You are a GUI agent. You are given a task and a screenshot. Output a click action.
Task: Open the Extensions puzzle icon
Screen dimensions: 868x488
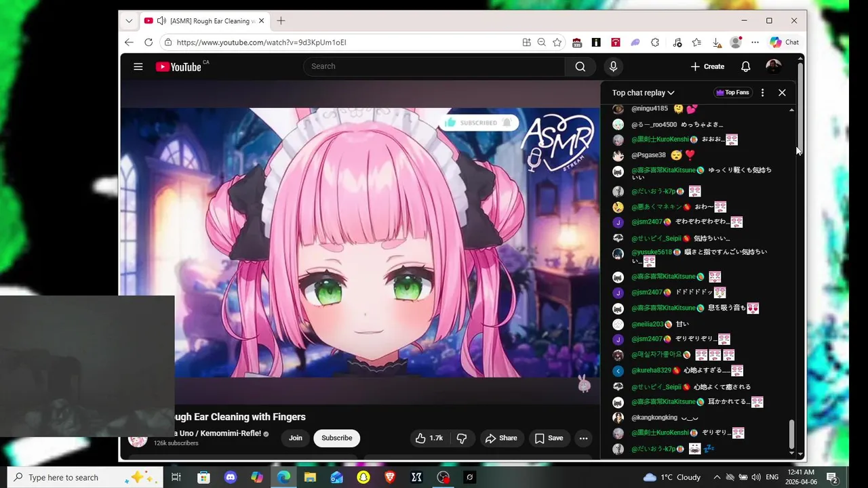tap(655, 42)
